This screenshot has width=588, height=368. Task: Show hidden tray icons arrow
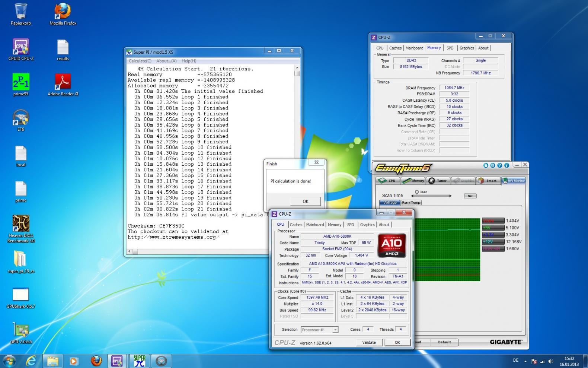pos(525,361)
